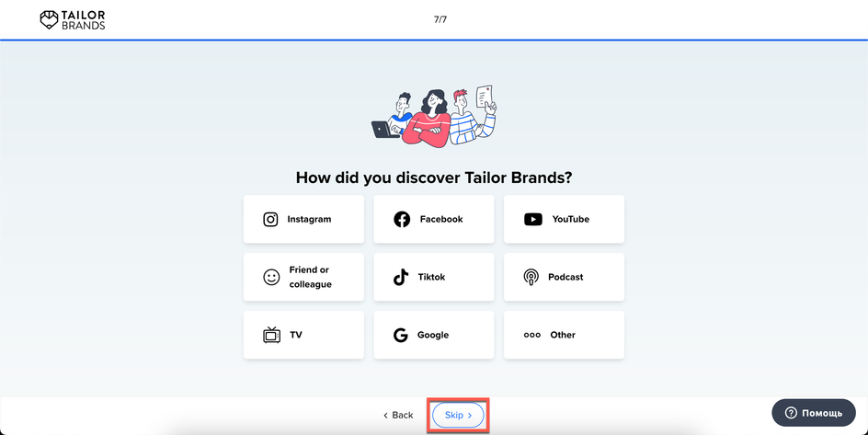Open the Помощь help widget
868x435 pixels.
814,413
